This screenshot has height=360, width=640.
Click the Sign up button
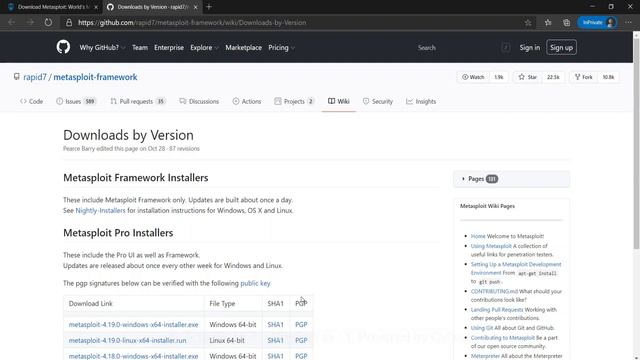[561, 47]
